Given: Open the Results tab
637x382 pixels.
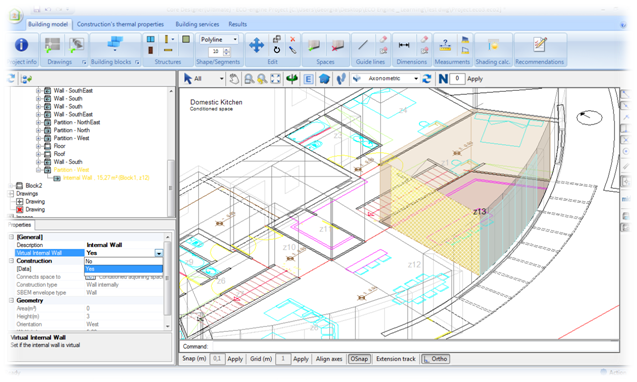Looking at the screenshot, I should [238, 24].
